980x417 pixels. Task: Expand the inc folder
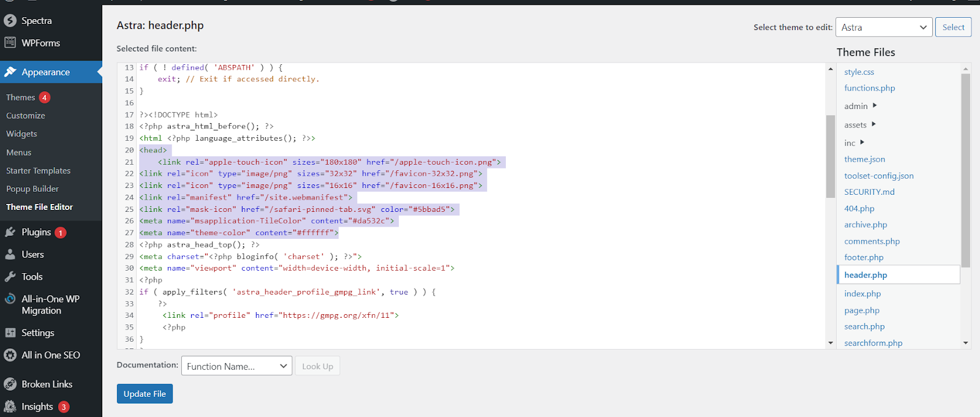[854, 143]
